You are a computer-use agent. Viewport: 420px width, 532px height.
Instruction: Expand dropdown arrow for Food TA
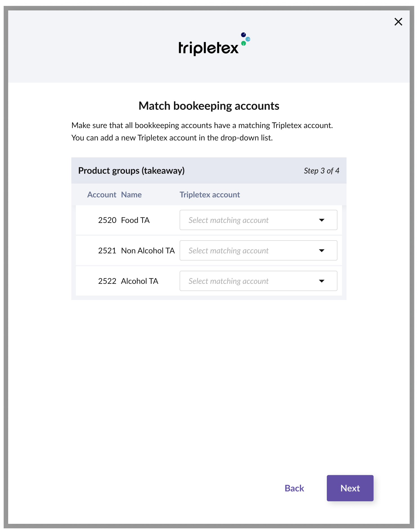click(x=321, y=220)
